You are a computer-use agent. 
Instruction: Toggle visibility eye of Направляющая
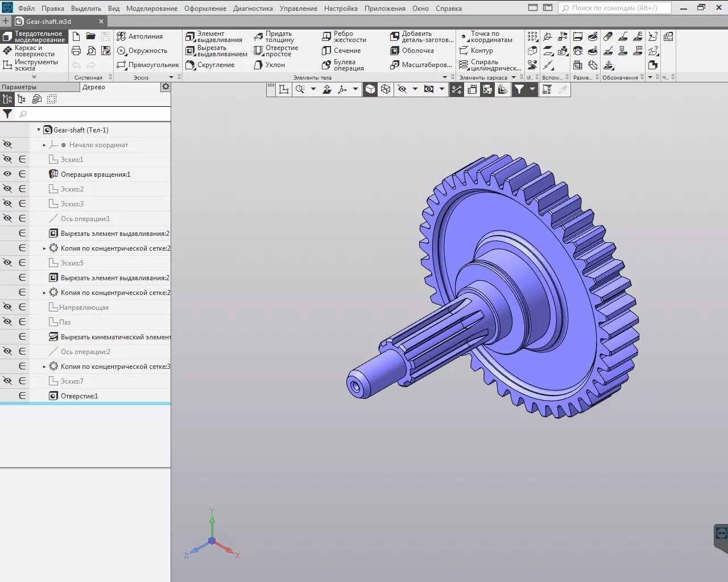[x=7, y=307]
